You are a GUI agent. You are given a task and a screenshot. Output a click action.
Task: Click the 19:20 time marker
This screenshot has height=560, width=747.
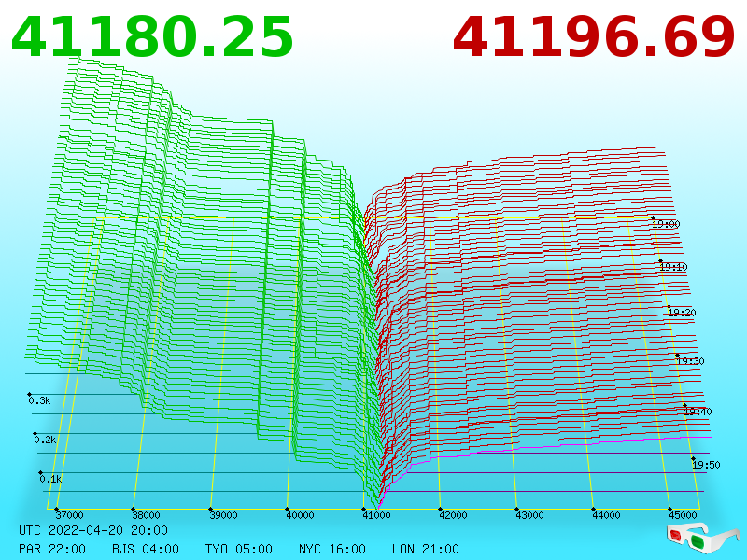[x=683, y=313]
